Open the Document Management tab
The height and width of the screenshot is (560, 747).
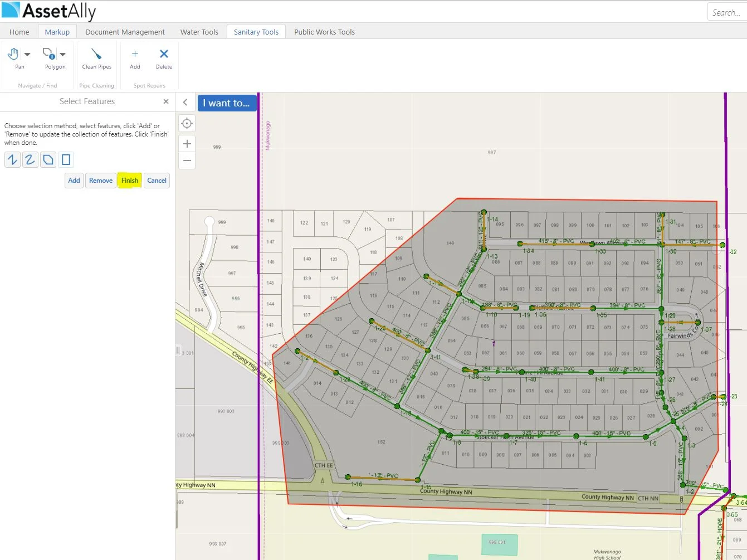(125, 32)
